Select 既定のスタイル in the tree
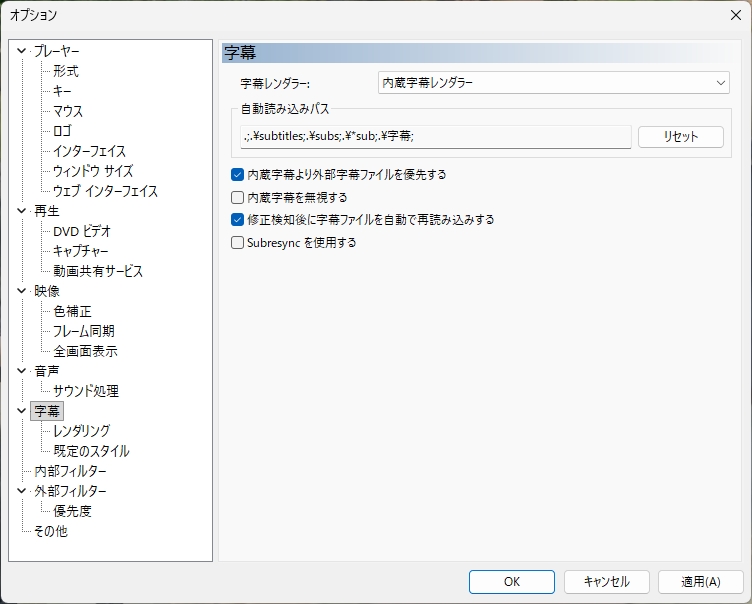 pos(91,451)
